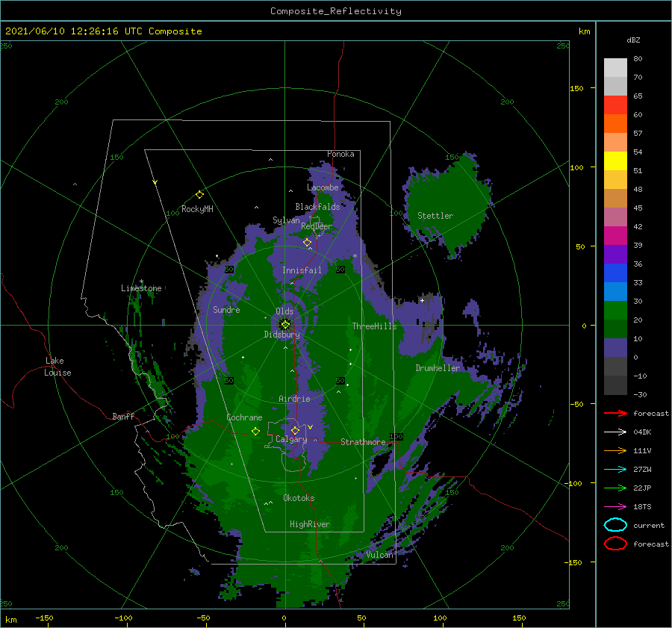Click the blue 33-36 dBZ color band
The image size is (672, 628).
click(x=615, y=273)
